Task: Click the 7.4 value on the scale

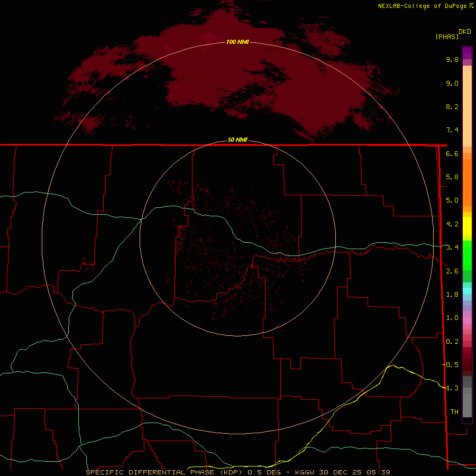Action: click(452, 130)
